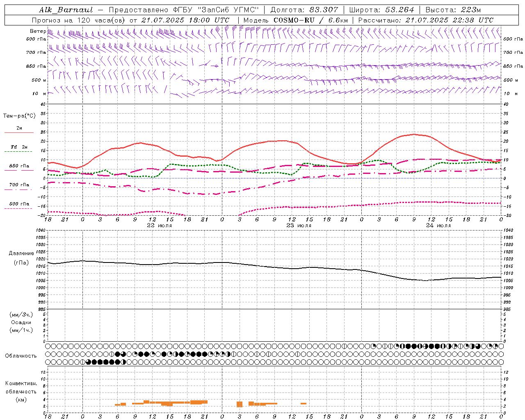Select the Широта: 53.264 header value

point(382,10)
